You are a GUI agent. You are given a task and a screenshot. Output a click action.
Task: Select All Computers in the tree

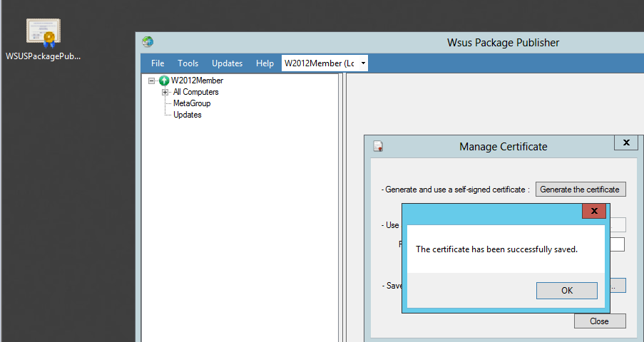(196, 92)
